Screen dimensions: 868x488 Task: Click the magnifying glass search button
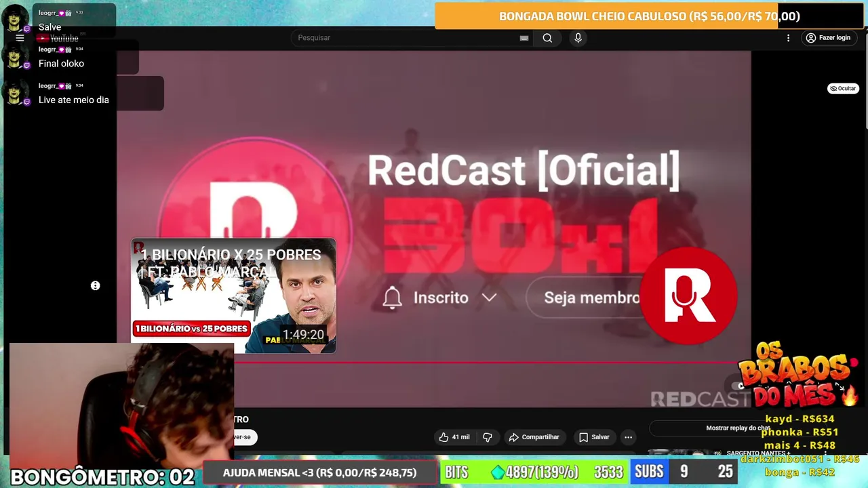[547, 38]
